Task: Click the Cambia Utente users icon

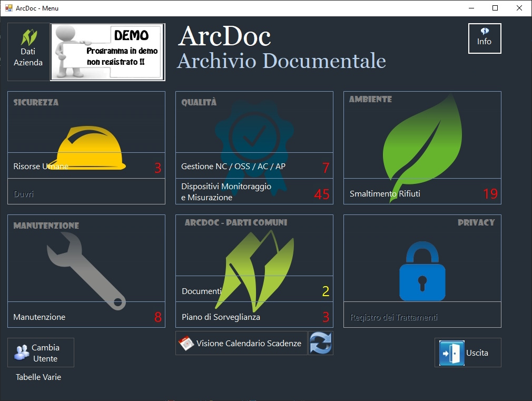Action: [22, 353]
